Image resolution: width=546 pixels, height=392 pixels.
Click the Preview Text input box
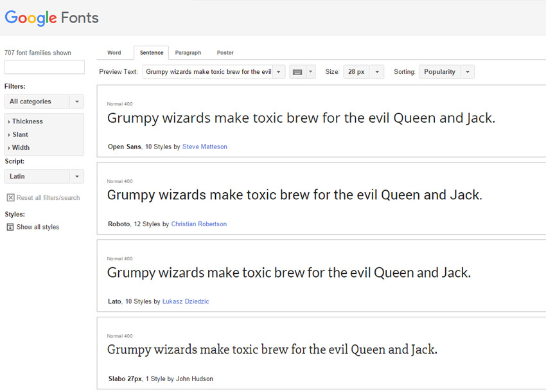[x=208, y=72]
